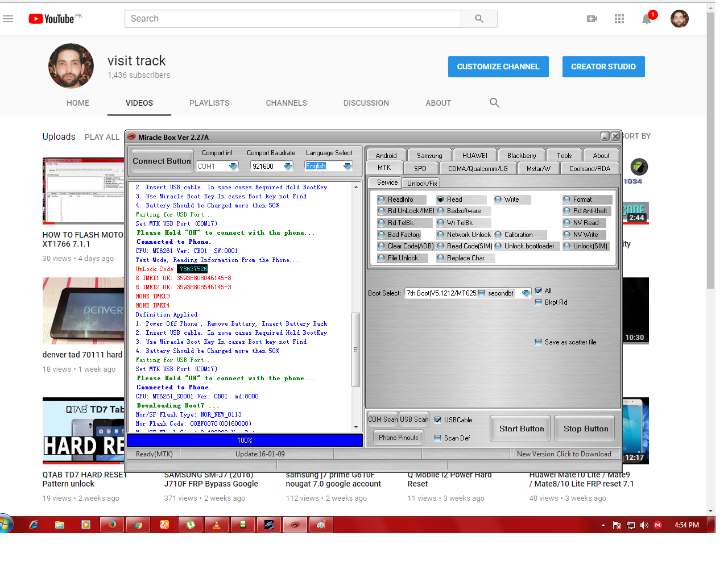Select the Format radio option

tap(566, 199)
